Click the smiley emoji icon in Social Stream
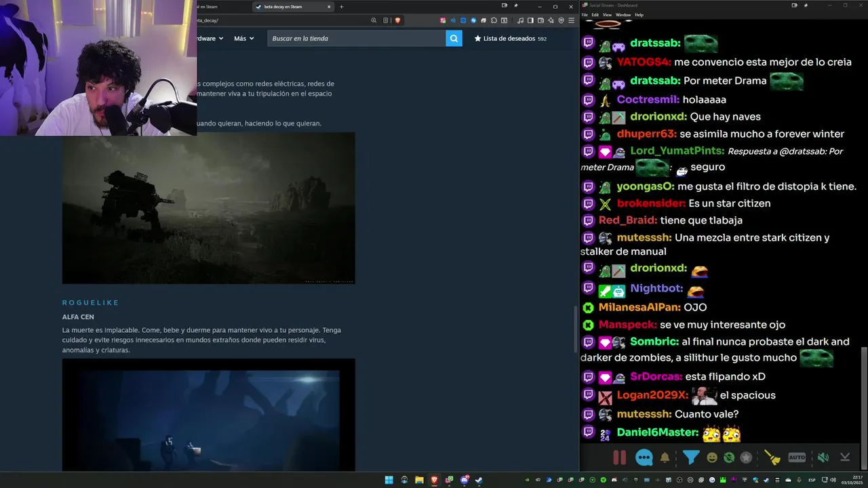868x488 pixels. click(712, 457)
